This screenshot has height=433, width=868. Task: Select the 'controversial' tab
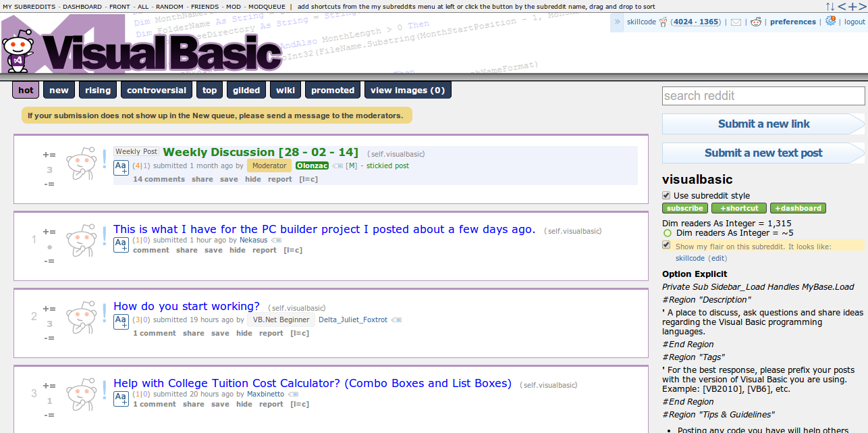pyautogui.click(x=157, y=90)
